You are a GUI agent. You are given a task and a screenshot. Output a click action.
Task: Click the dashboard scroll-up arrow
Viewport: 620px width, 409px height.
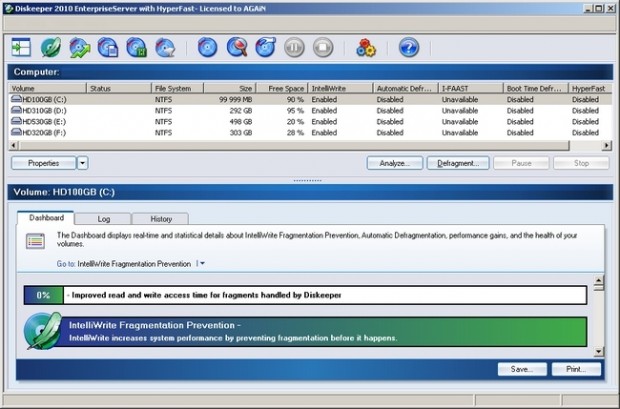pos(599,282)
